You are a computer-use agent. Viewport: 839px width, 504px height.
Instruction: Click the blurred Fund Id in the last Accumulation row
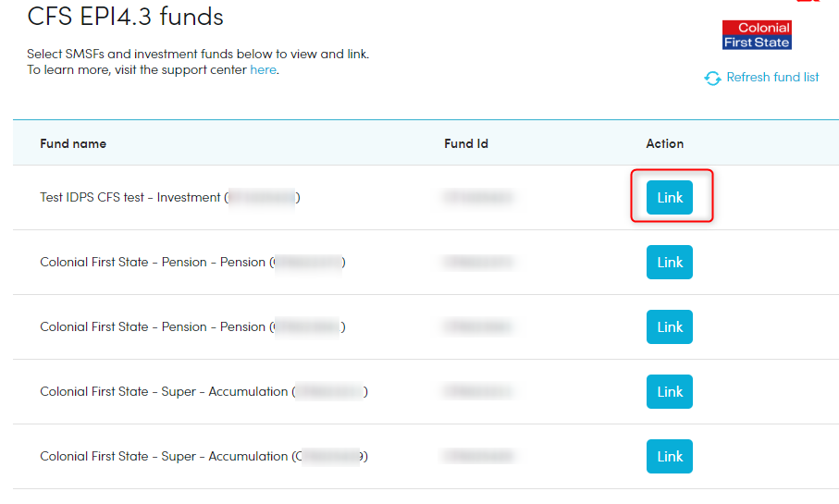[478, 457]
